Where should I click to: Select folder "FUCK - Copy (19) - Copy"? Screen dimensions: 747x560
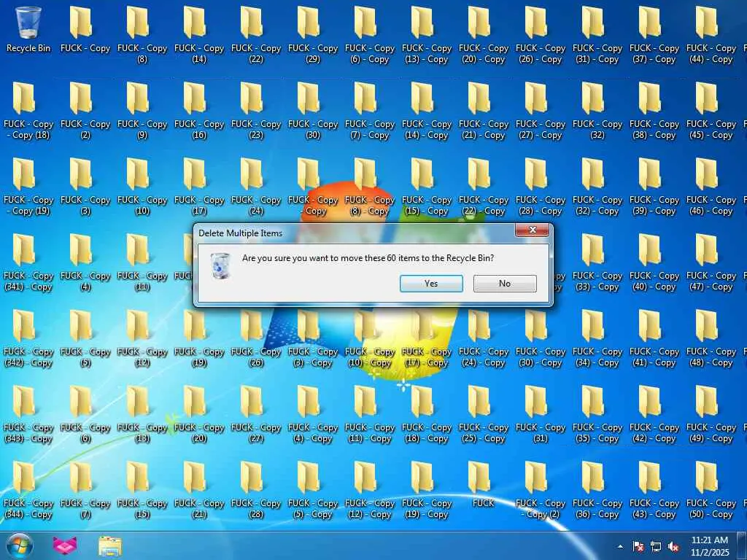426,489
